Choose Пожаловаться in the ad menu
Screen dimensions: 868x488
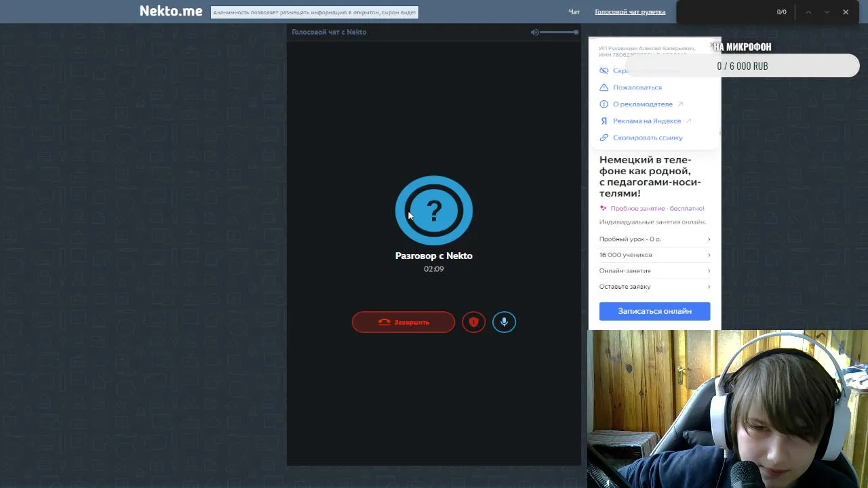pyautogui.click(x=637, y=87)
